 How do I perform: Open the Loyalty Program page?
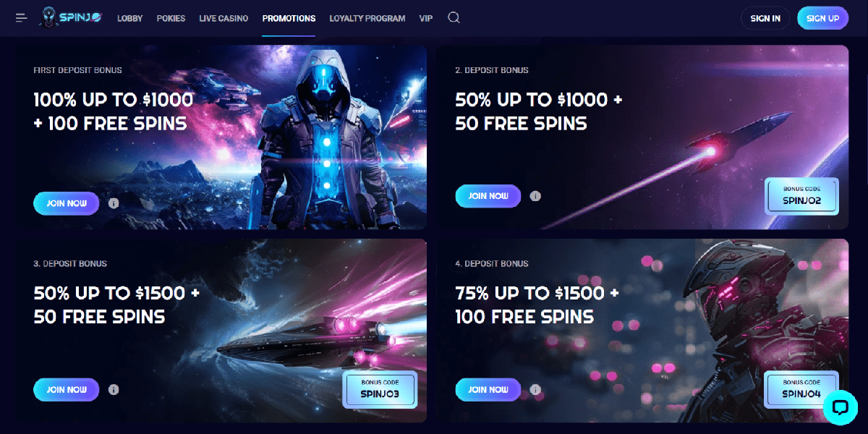click(367, 19)
